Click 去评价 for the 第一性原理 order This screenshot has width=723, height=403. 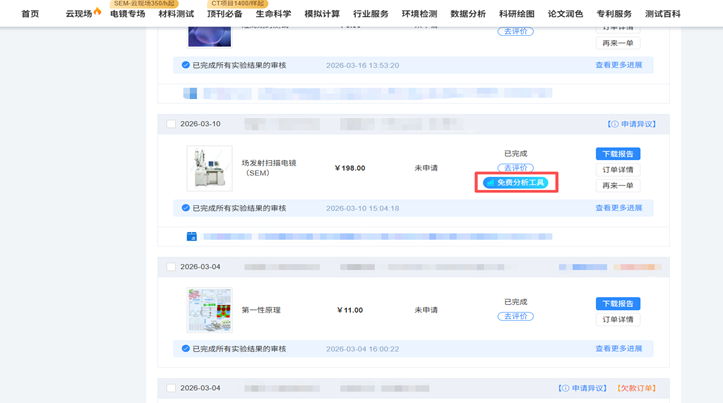pyautogui.click(x=516, y=316)
